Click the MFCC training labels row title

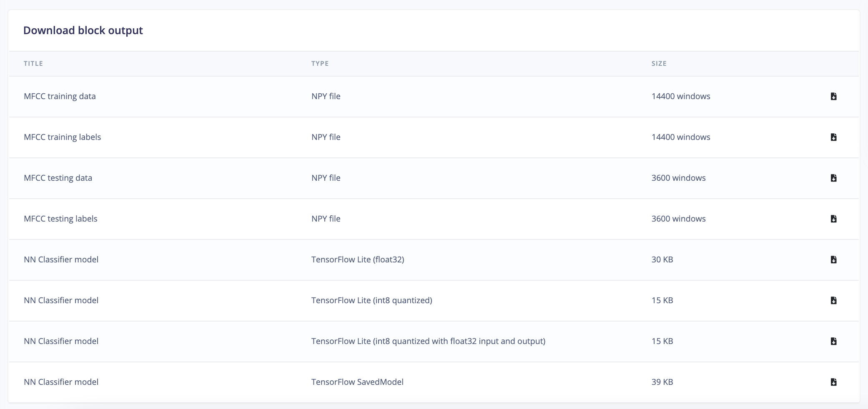coord(62,137)
